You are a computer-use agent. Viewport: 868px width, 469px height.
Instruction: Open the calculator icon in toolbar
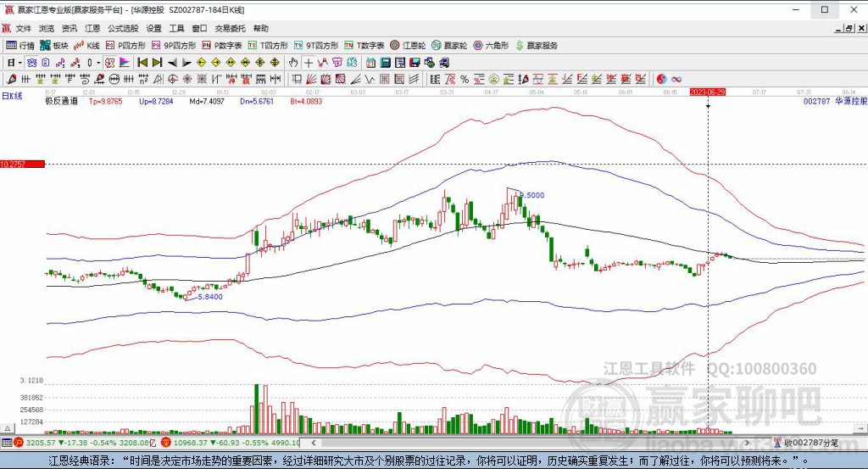(386, 63)
